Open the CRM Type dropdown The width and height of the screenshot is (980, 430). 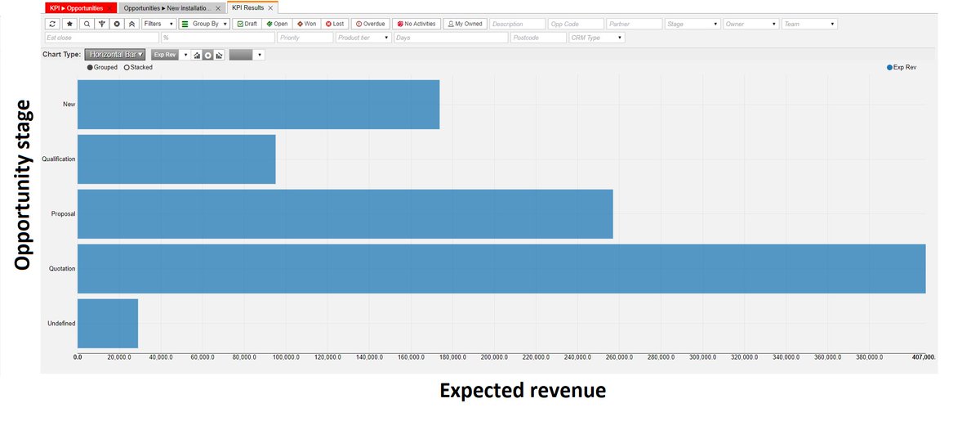597,38
